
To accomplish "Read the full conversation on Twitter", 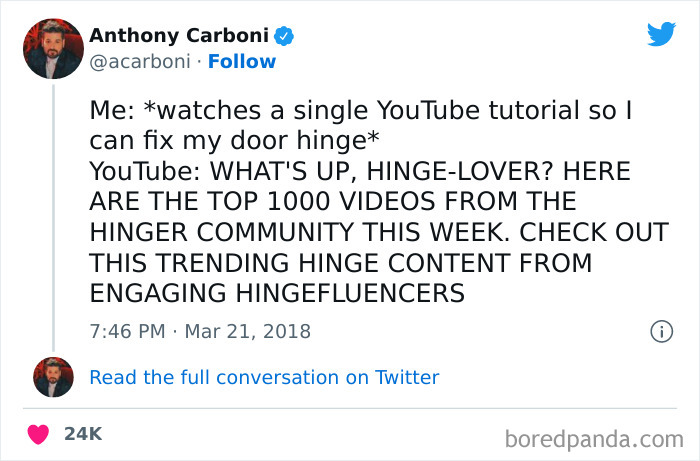I will pyautogui.click(x=264, y=377).
